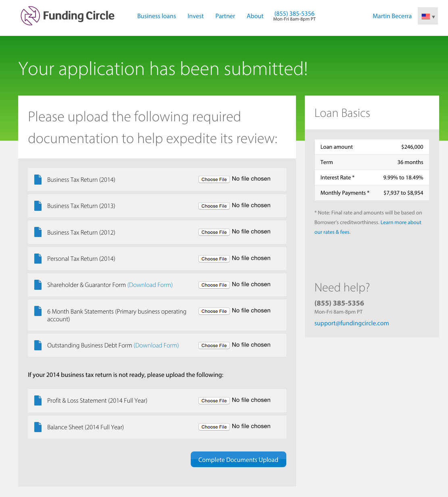This screenshot has width=448, height=497.
Task: Choose file for Balance Sheet (2014 Full Year)
Action: [x=214, y=427]
